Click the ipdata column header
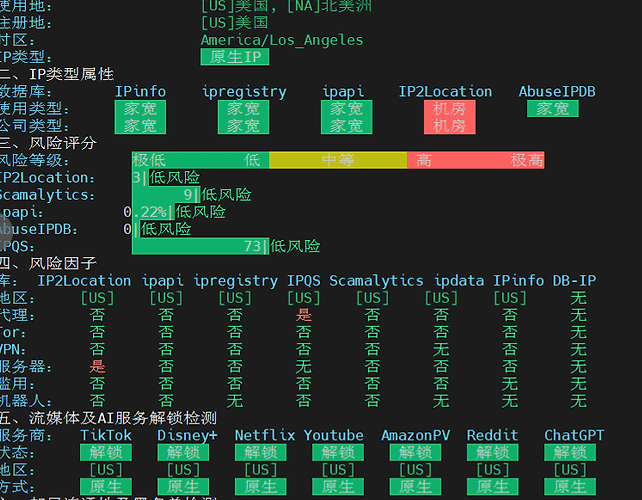 click(459, 281)
